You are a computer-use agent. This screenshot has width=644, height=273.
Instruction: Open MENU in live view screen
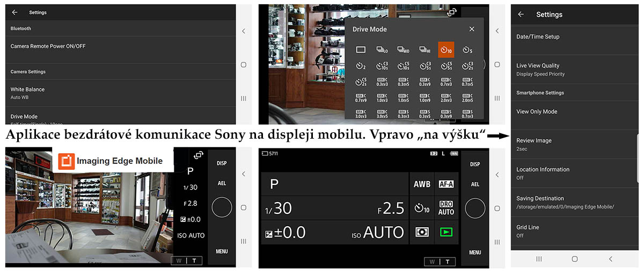click(222, 252)
